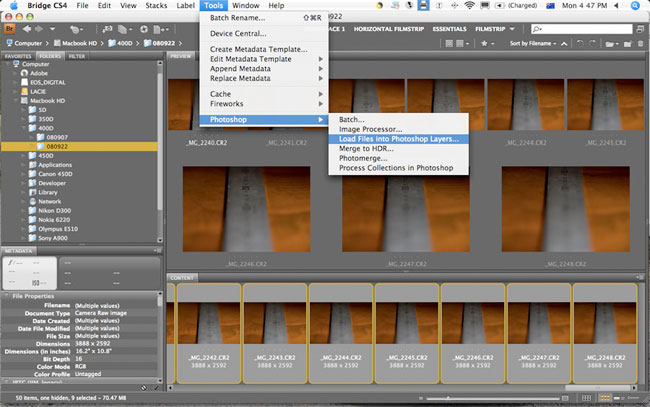Click the smaller thumbnail size icon
This screenshot has height=407, width=650.
point(420,398)
